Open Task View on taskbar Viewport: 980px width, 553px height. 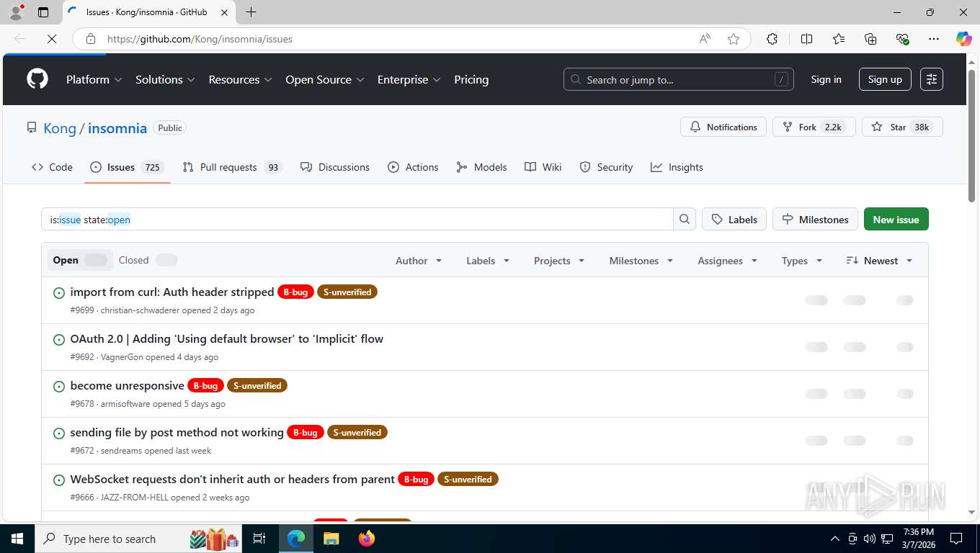click(259, 539)
